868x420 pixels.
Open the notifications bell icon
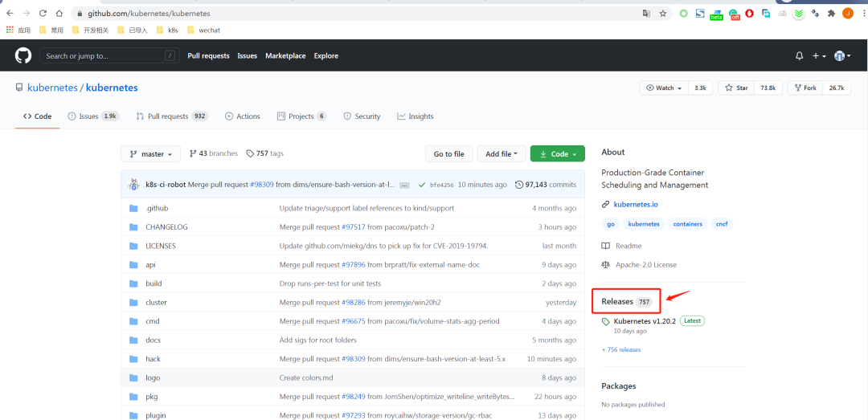point(799,56)
